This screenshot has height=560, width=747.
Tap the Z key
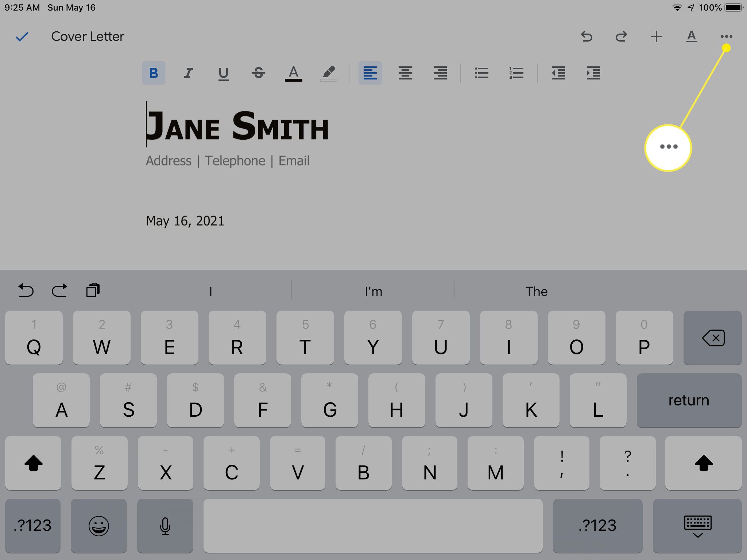coord(100,463)
